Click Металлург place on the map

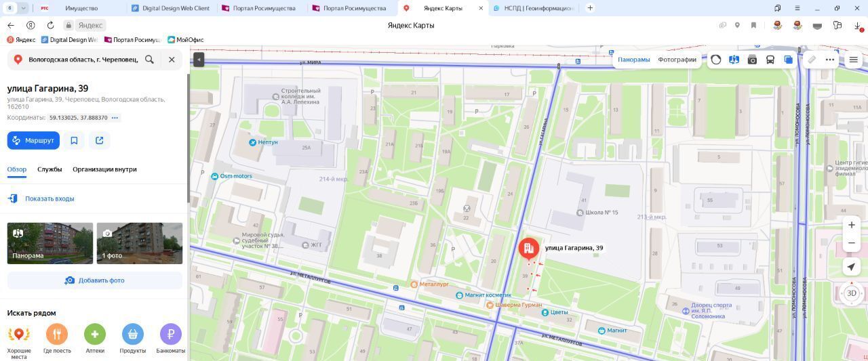[x=430, y=284]
